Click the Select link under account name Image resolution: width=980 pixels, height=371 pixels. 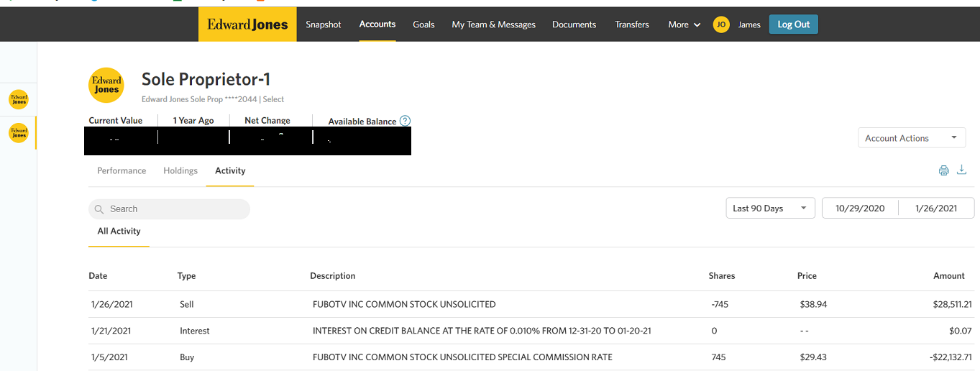click(x=273, y=99)
